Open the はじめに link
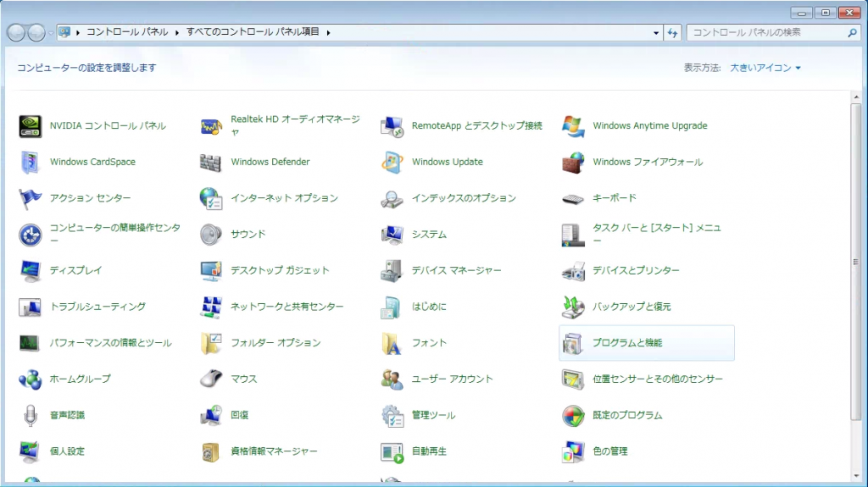 (429, 307)
